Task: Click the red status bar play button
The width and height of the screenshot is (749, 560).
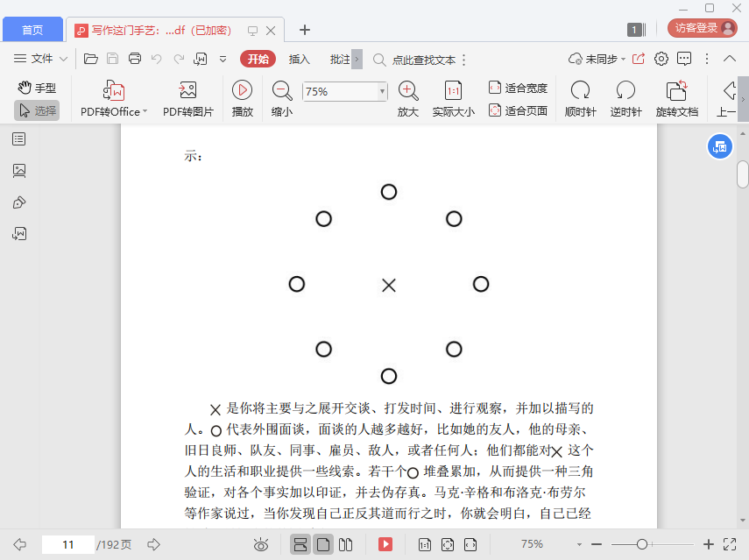Action: pos(385,544)
